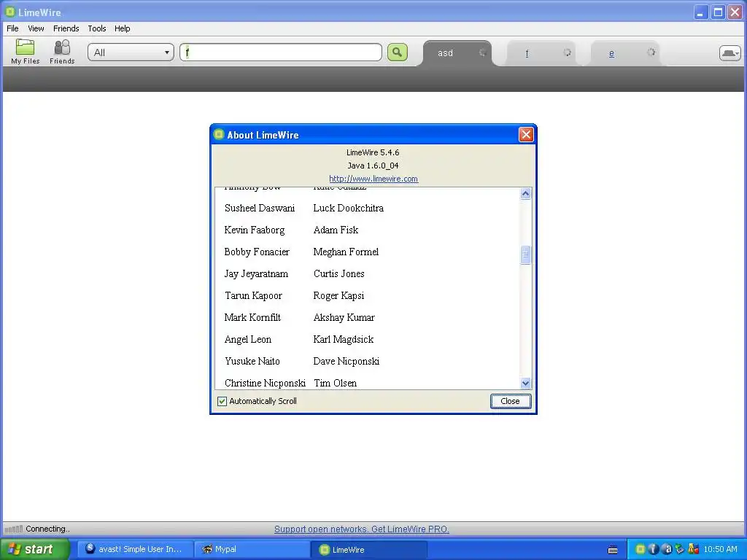Click the avast 'a' tray icon
Image resolution: width=747 pixels, height=560 pixels.
(667, 549)
